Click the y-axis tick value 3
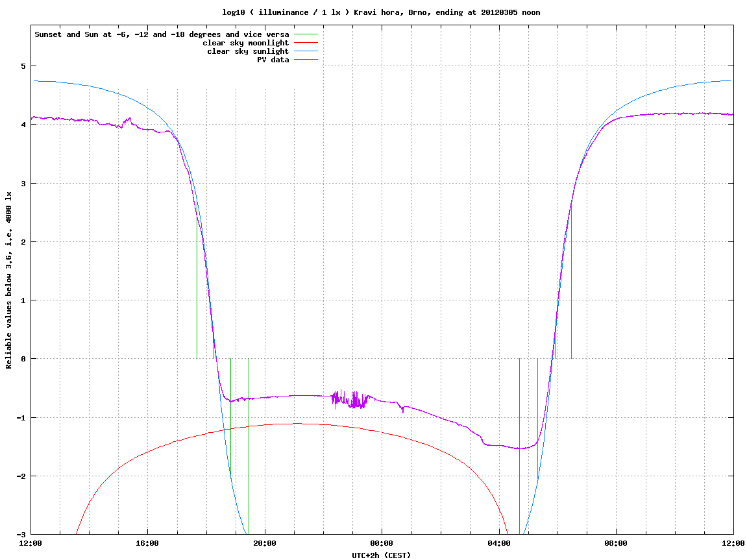 pyautogui.click(x=23, y=184)
